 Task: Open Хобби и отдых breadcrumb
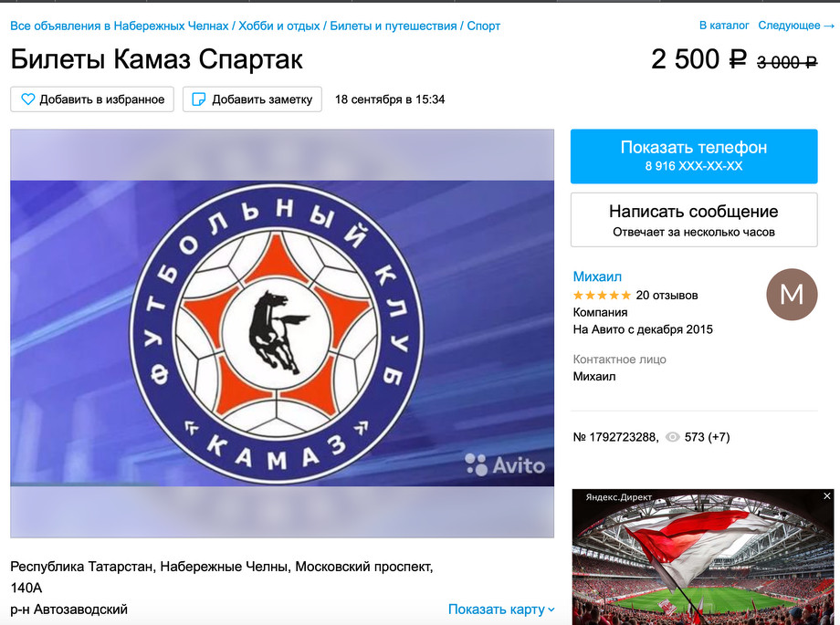click(279, 26)
